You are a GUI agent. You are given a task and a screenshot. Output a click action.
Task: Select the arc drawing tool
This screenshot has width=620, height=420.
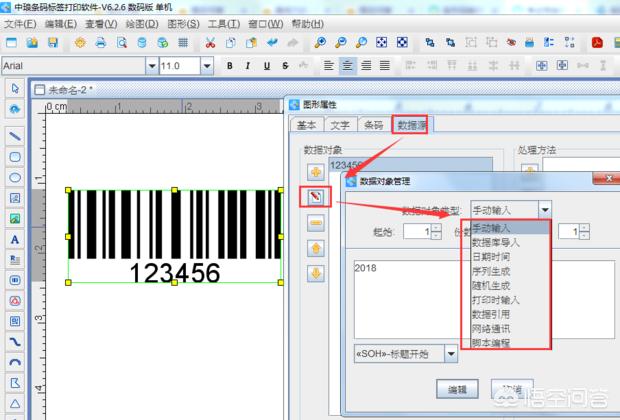(15, 362)
